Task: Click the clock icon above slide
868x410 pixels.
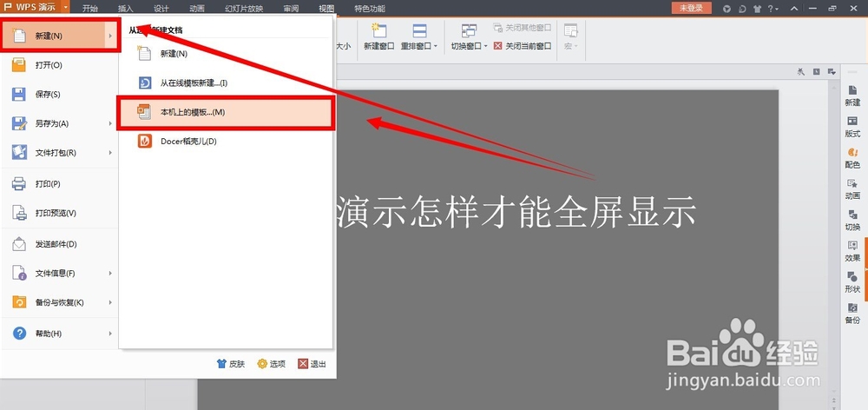Action: coord(816,71)
